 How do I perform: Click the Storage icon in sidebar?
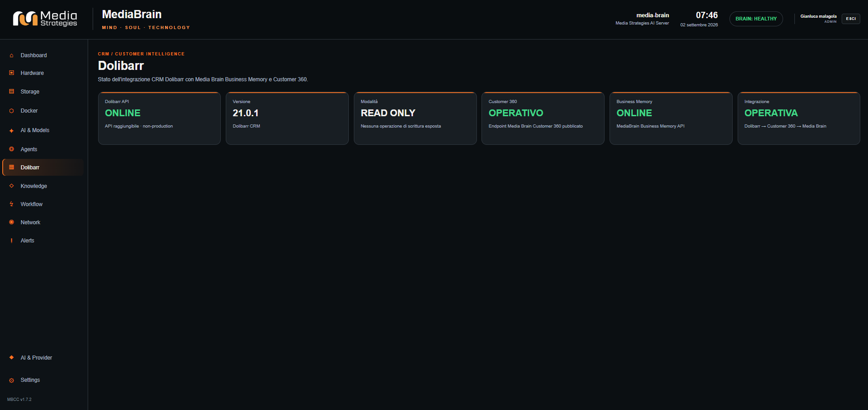coord(11,91)
